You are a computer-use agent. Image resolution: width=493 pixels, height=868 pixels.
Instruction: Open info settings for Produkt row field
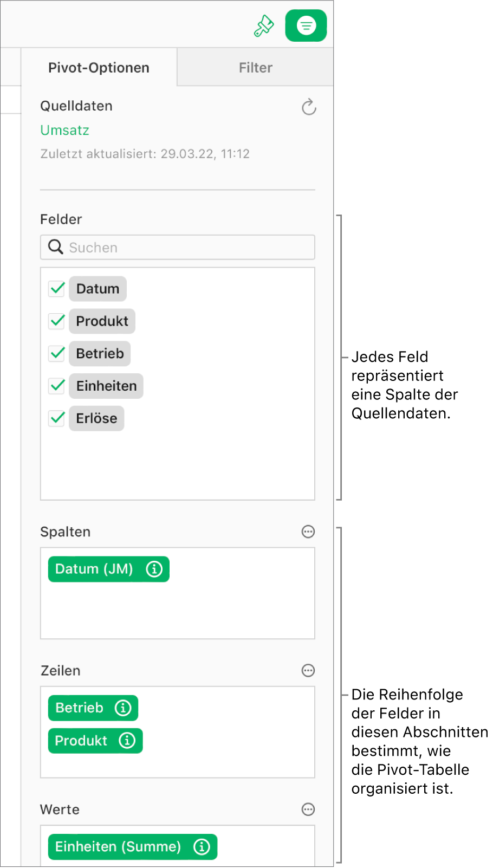[127, 741]
